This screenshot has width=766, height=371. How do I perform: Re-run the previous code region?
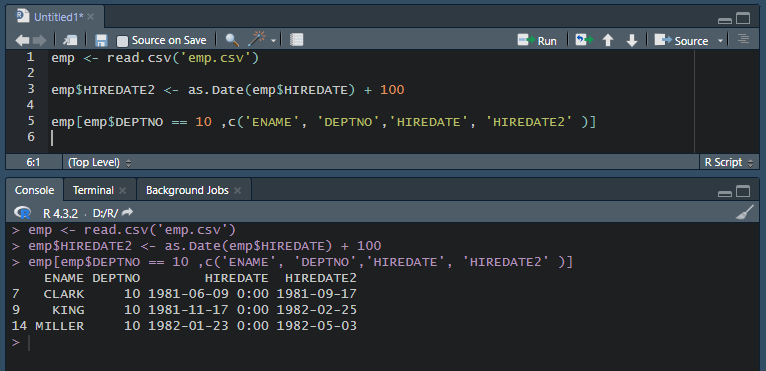[584, 40]
